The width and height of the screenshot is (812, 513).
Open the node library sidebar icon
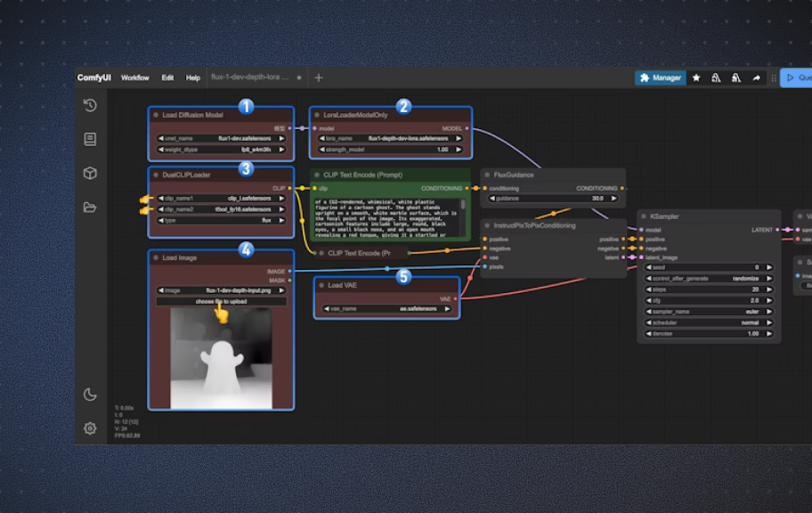(x=90, y=139)
